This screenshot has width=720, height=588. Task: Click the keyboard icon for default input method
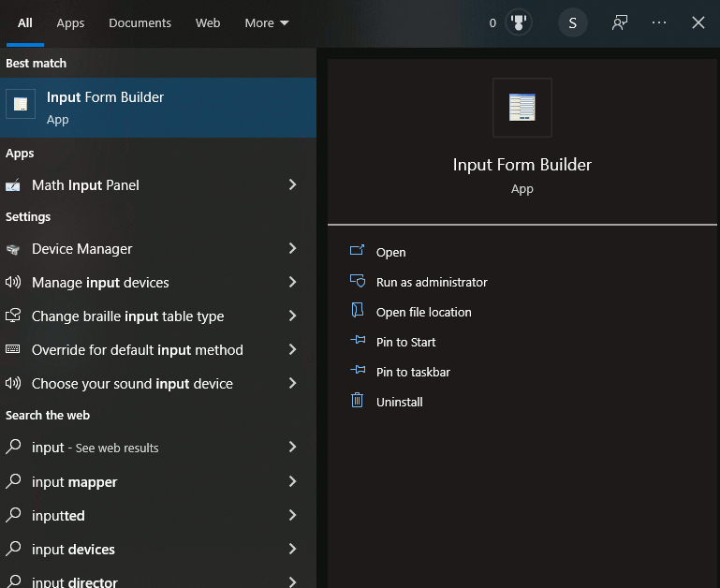[x=13, y=349]
